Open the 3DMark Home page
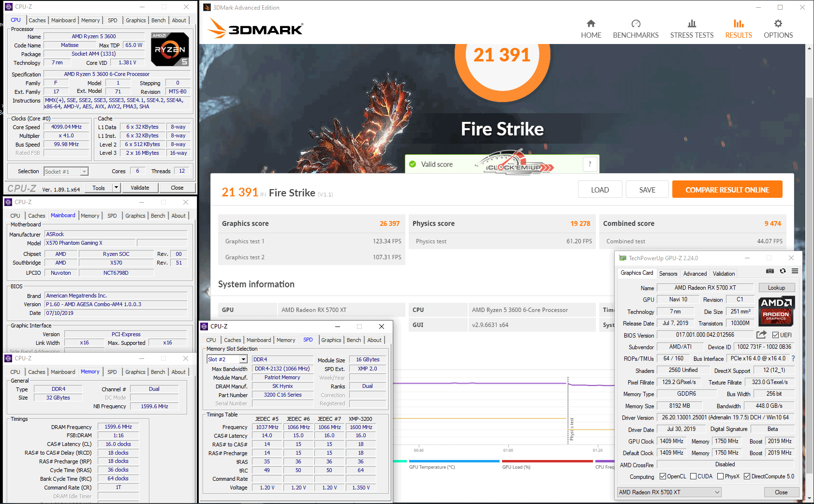The width and height of the screenshot is (814, 504). click(x=591, y=29)
